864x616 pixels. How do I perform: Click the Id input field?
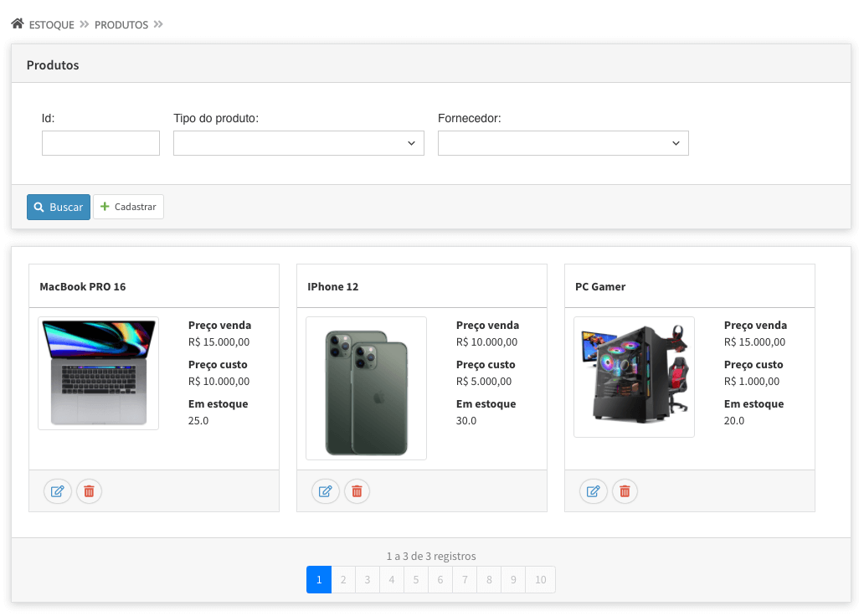pyautogui.click(x=100, y=143)
